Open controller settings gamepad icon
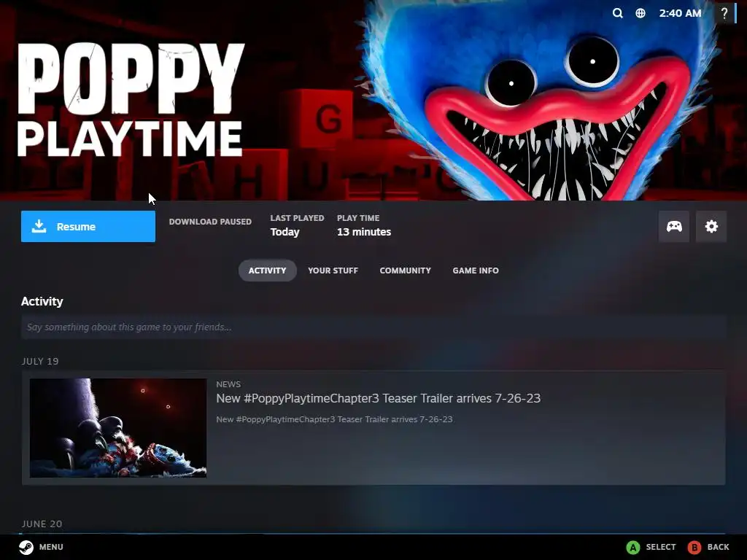Viewport: 747px width, 560px height. (673, 226)
